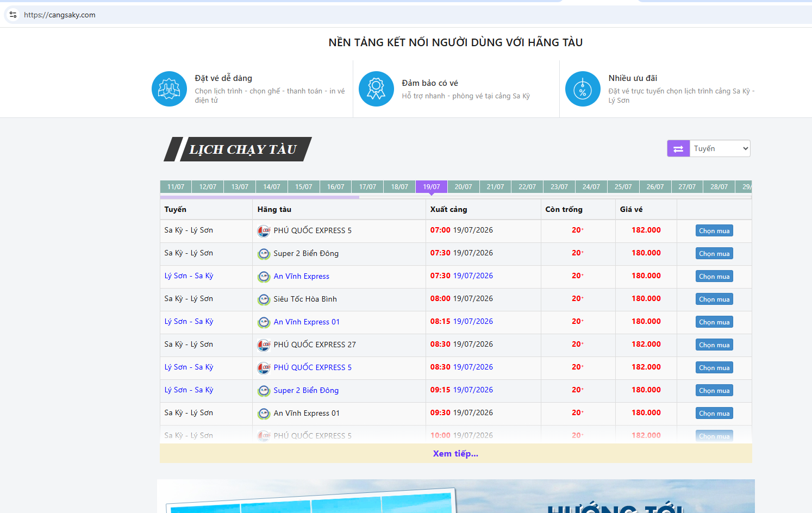
Task: Click the Nhiều ưu đãi percent icon
Action: 583,89
